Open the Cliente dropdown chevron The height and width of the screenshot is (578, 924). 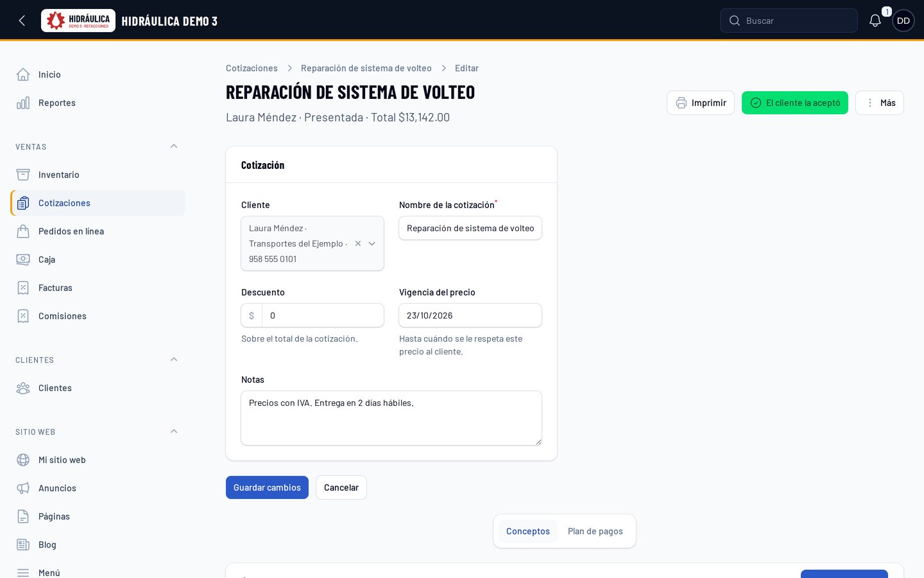pyautogui.click(x=372, y=243)
